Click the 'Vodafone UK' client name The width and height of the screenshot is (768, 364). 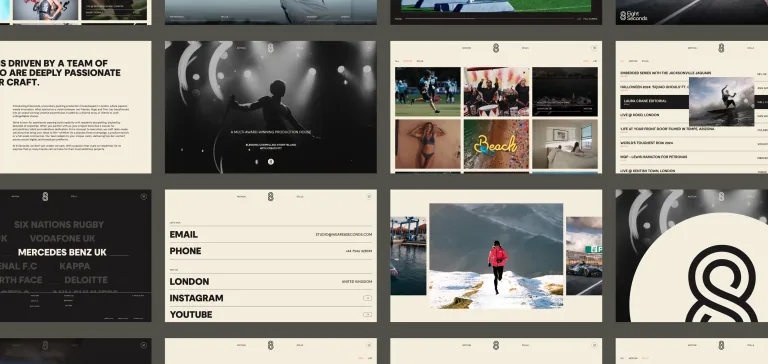click(63, 239)
